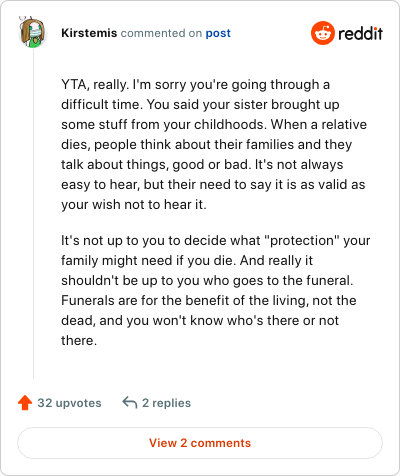The height and width of the screenshot is (476, 400).
Task: Click the "commented on" header text
Action: tap(161, 33)
